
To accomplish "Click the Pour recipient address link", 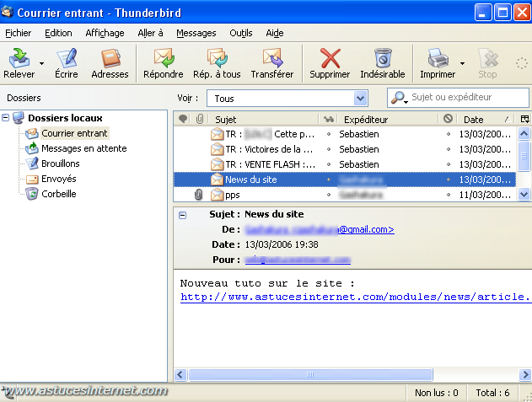I will pos(298,260).
